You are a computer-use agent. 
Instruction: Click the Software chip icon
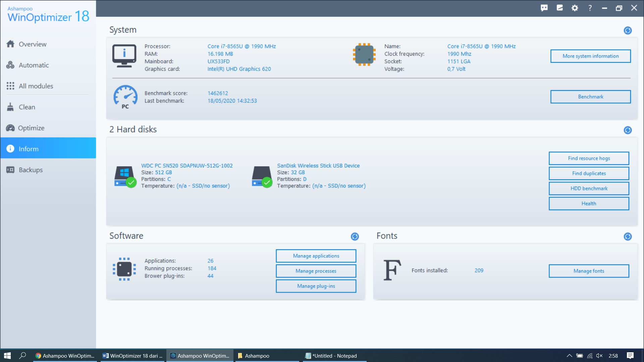[x=124, y=269]
